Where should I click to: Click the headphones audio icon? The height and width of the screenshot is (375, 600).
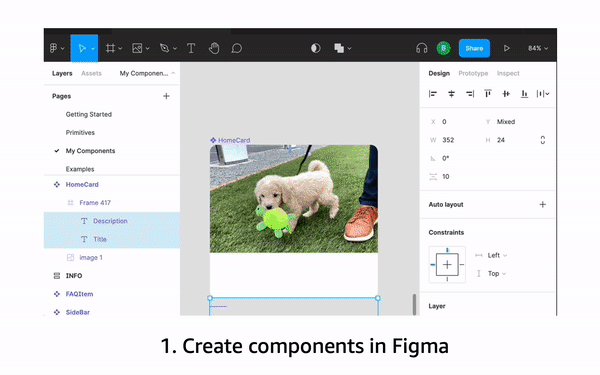click(421, 48)
